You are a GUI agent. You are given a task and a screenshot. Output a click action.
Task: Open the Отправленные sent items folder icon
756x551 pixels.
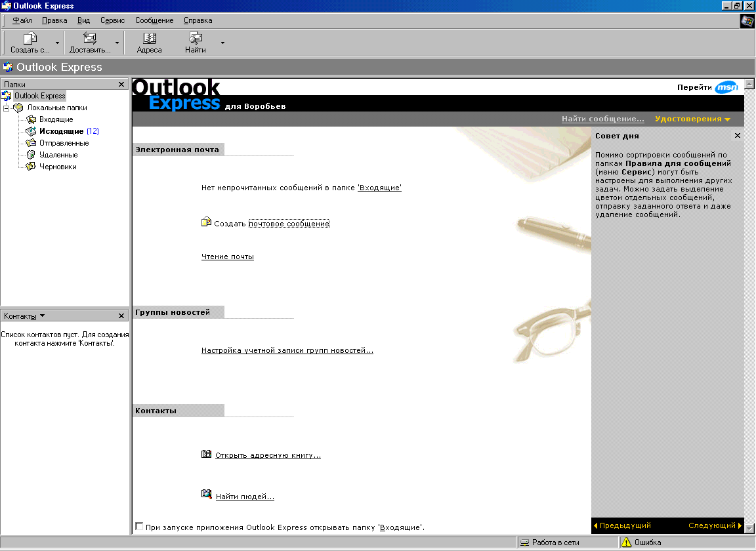[31, 143]
